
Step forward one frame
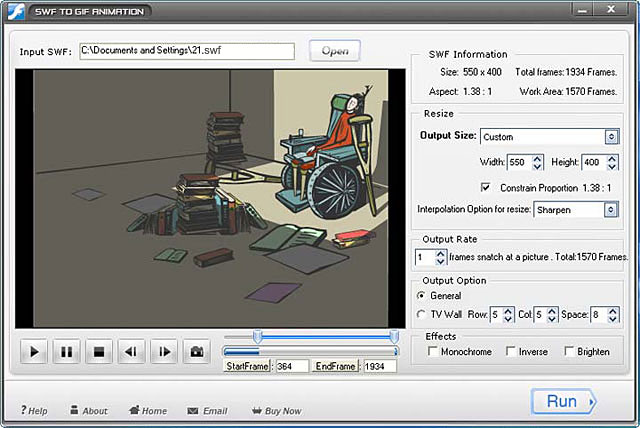point(164,351)
